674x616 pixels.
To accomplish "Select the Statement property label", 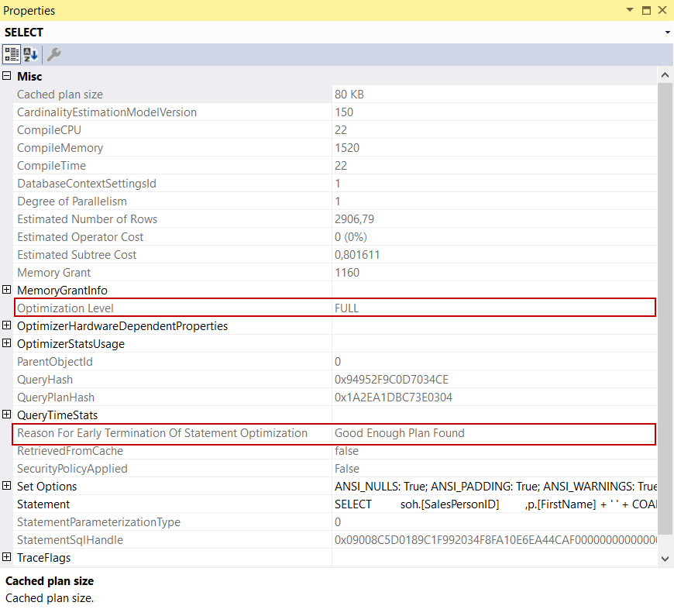I will [43, 504].
